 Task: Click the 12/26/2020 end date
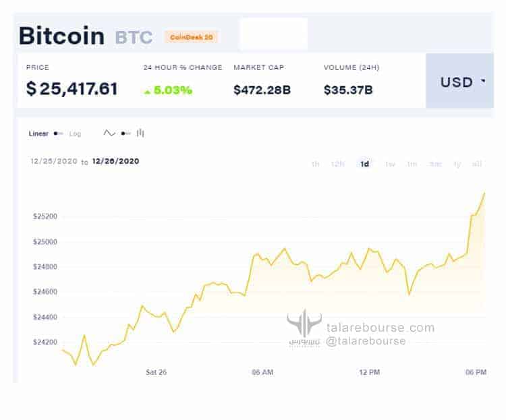coord(115,161)
